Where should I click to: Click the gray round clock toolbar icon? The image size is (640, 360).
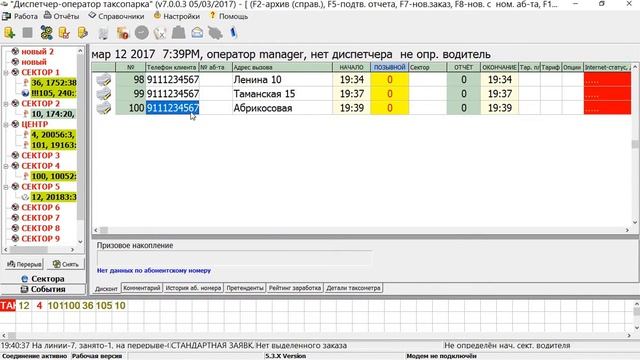[142, 33]
